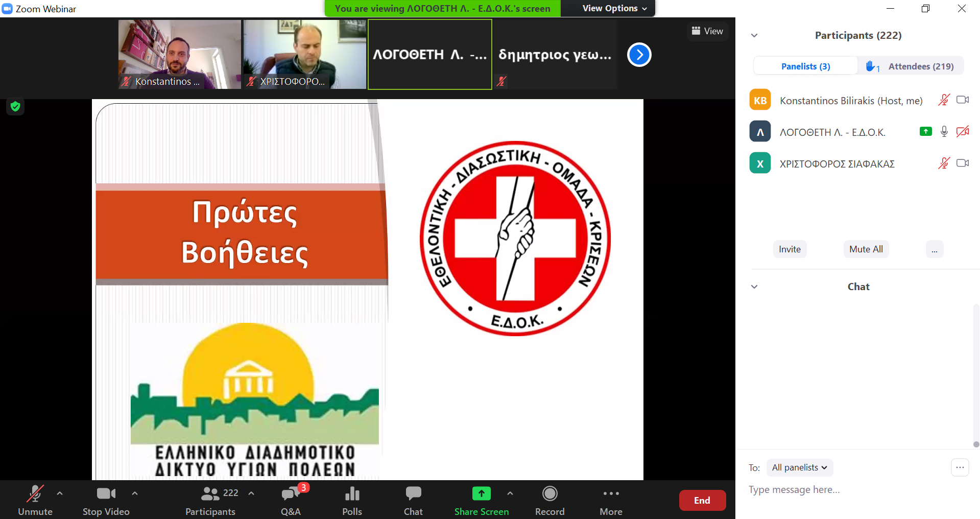Open audio options caret next to Unmute
Image resolution: width=980 pixels, height=519 pixels.
pos(60,493)
